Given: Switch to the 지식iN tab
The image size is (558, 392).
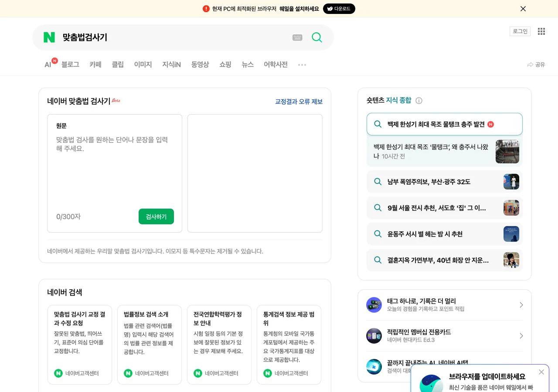Looking at the screenshot, I should [171, 64].
